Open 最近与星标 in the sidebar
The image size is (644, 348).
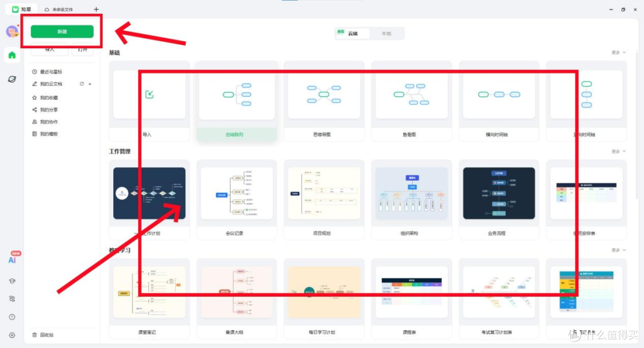[x=51, y=72]
